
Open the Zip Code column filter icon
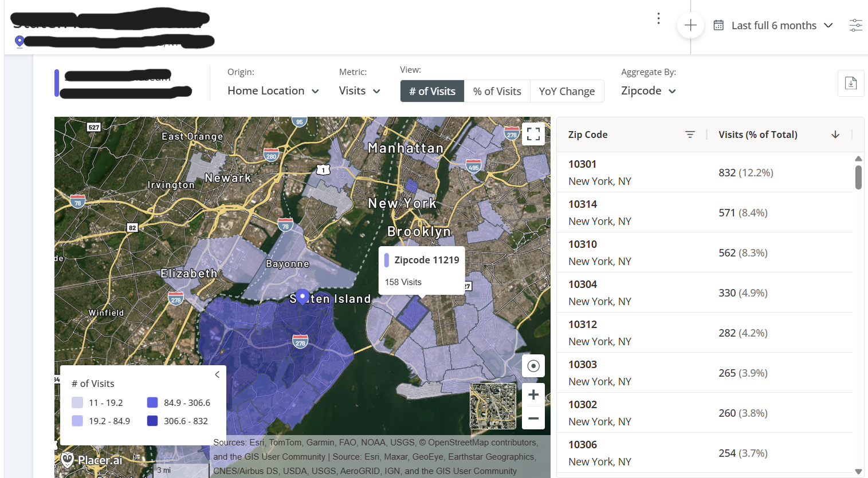(x=690, y=135)
